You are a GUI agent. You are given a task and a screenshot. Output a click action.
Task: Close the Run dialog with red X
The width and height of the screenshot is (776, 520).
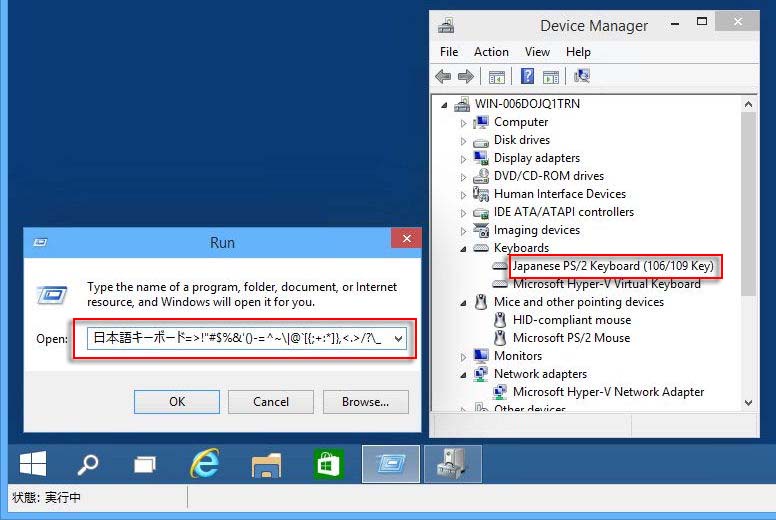[x=406, y=238]
